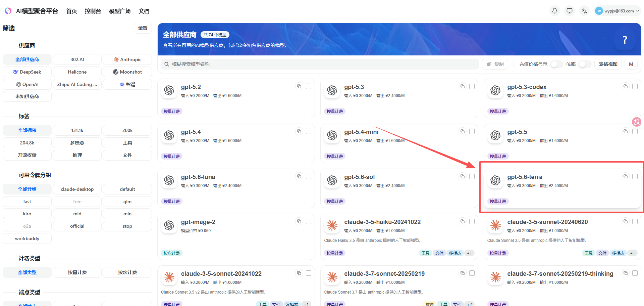
Task: Select the 全部供应商 filter
Action: click(x=27, y=59)
